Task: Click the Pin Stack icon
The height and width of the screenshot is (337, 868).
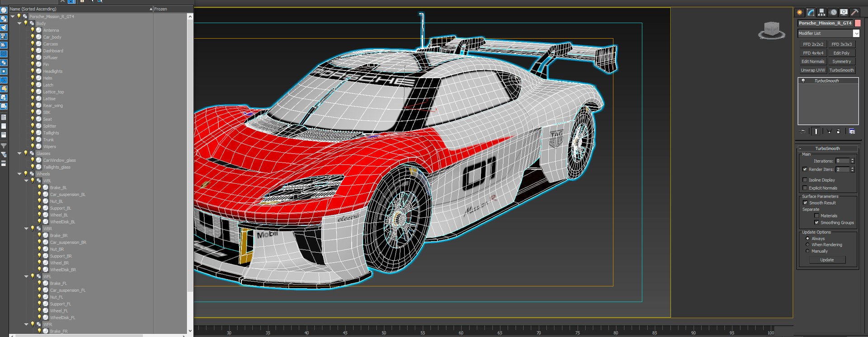Action: tap(803, 131)
